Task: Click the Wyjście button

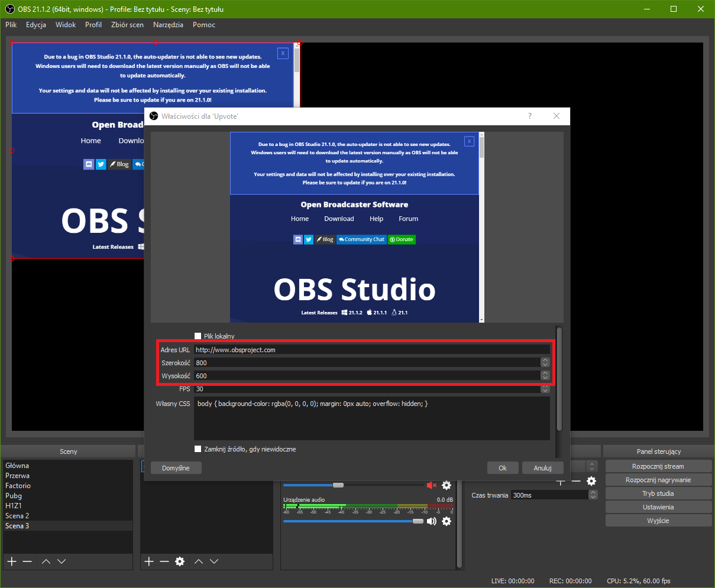Action: point(658,521)
